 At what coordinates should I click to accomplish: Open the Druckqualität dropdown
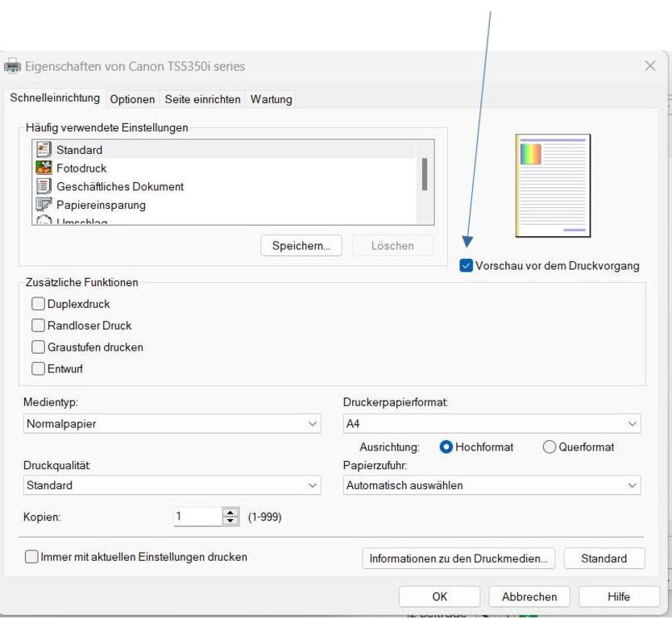(172, 485)
